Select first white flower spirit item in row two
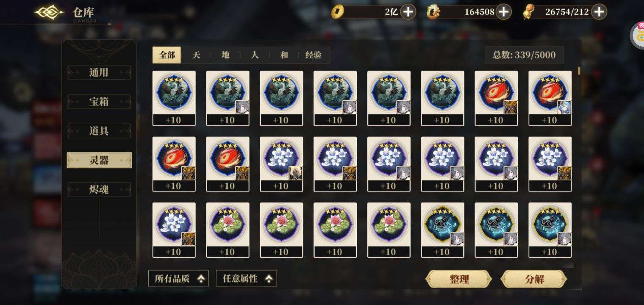 [281, 164]
